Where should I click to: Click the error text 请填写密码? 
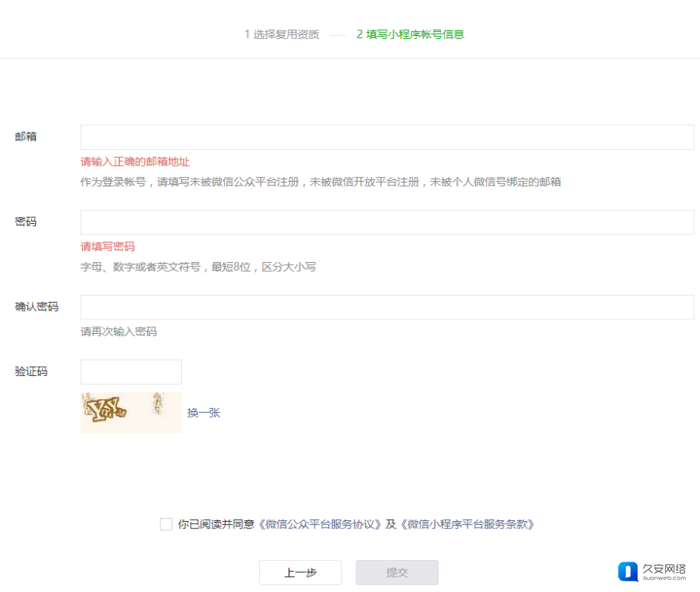click(x=108, y=246)
